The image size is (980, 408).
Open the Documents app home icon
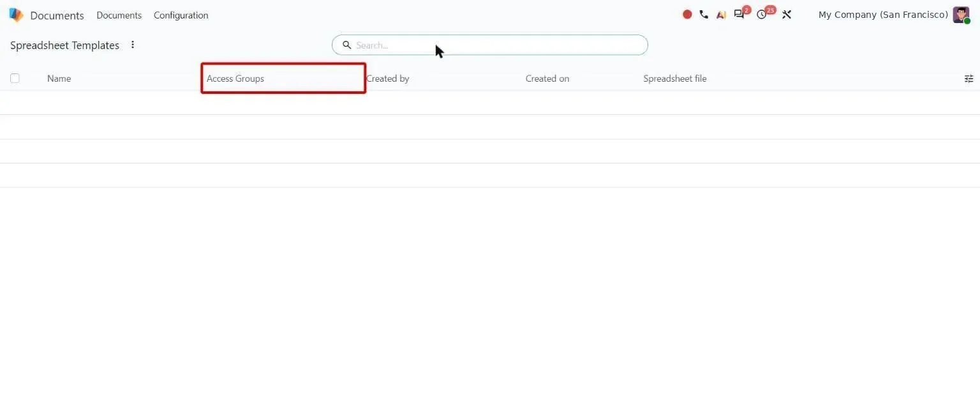(x=16, y=15)
